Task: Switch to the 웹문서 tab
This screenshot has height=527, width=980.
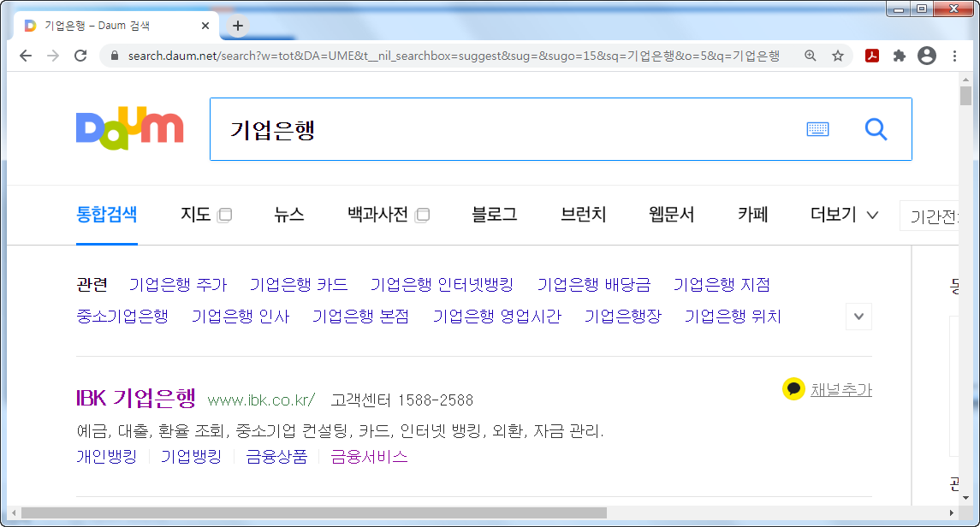Action: (671, 214)
